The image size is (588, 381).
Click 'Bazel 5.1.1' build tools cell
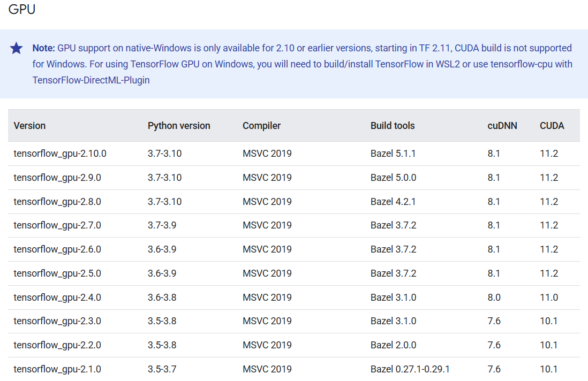(393, 154)
